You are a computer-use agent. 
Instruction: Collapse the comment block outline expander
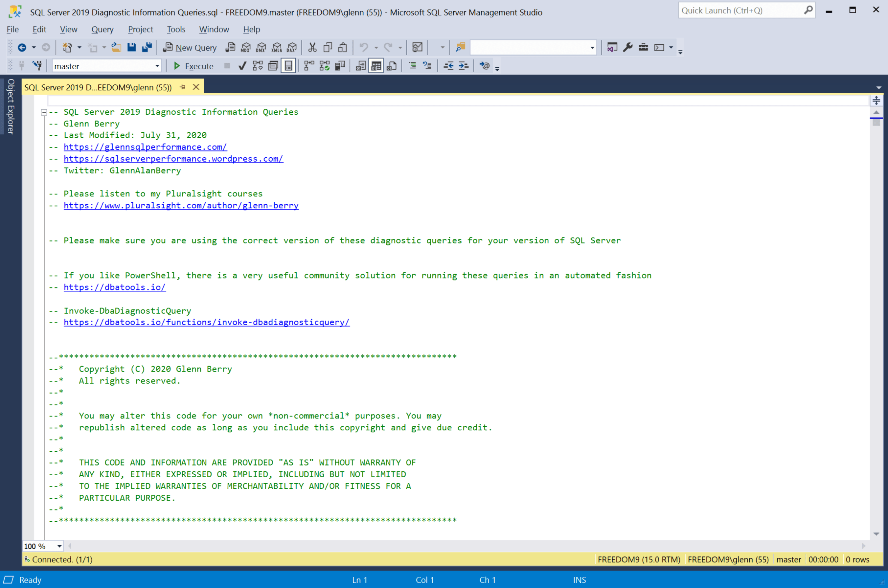tap(44, 112)
